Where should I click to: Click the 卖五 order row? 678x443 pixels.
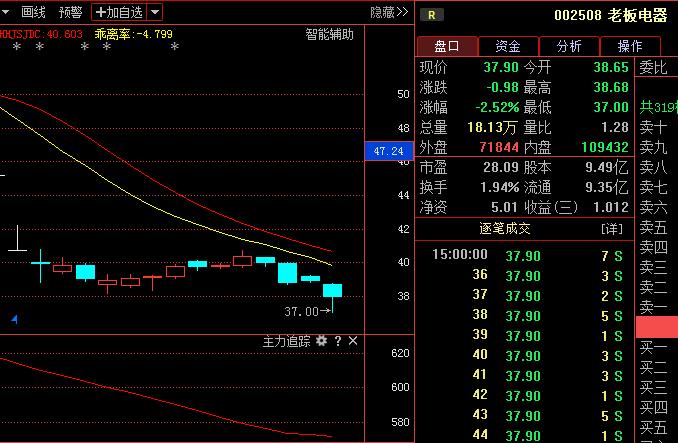pos(657,227)
